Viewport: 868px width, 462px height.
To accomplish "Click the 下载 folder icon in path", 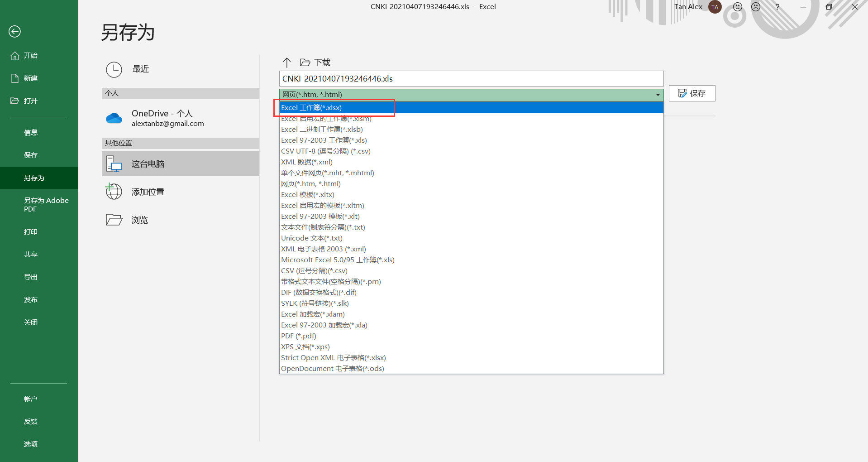I will [305, 63].
